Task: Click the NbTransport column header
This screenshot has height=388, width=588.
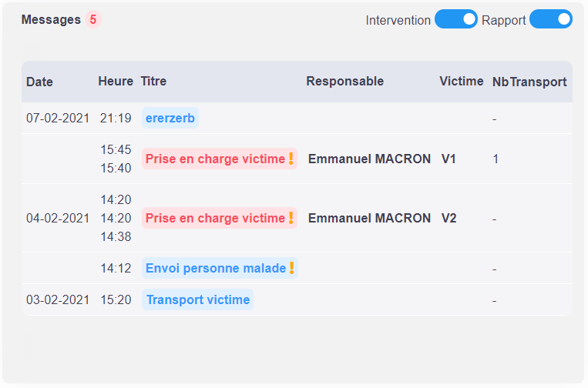Action: coord(529,82)
